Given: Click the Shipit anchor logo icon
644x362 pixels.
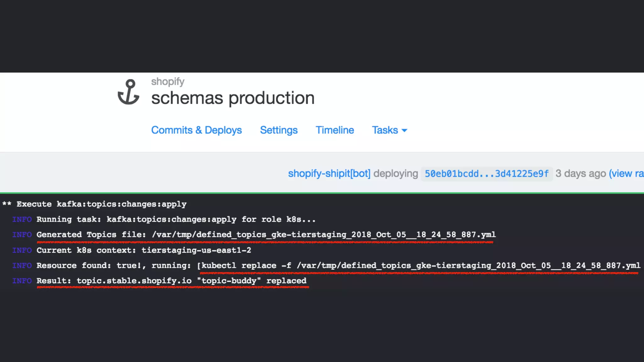Looking at the screenshot, I should coord(128,92).
